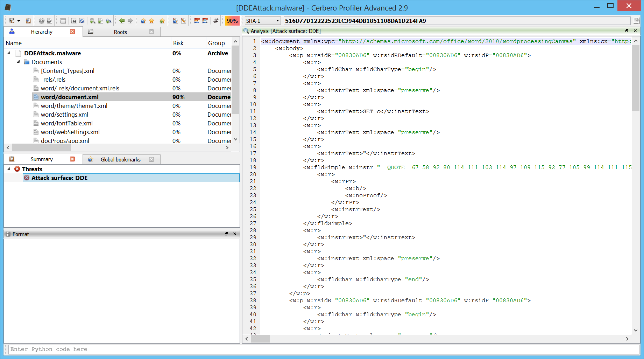The image size is (644, 359).
Task: Click the hash symbol toolbar icon
Action: 216,21
